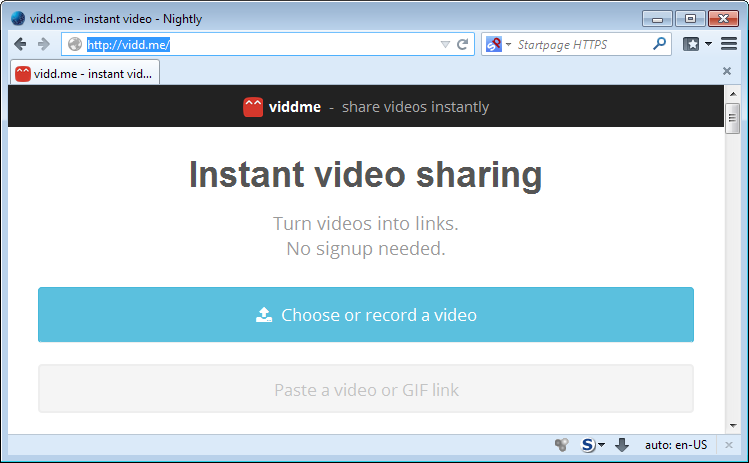Viewport: 749px width, 463px height.
Task: Close the tab bar with the X
Action: click(727, 71)
